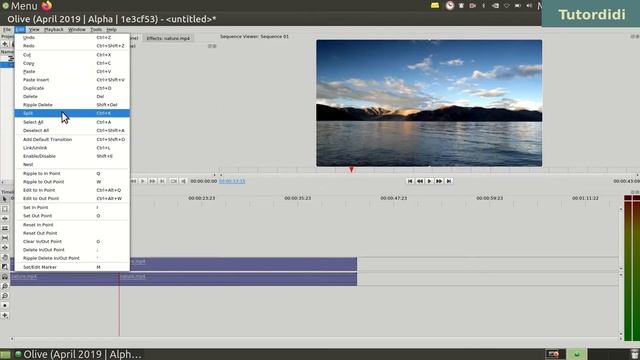640x360 pixels.
Task: Choose Set In Point
Action: tap(72, 207)
